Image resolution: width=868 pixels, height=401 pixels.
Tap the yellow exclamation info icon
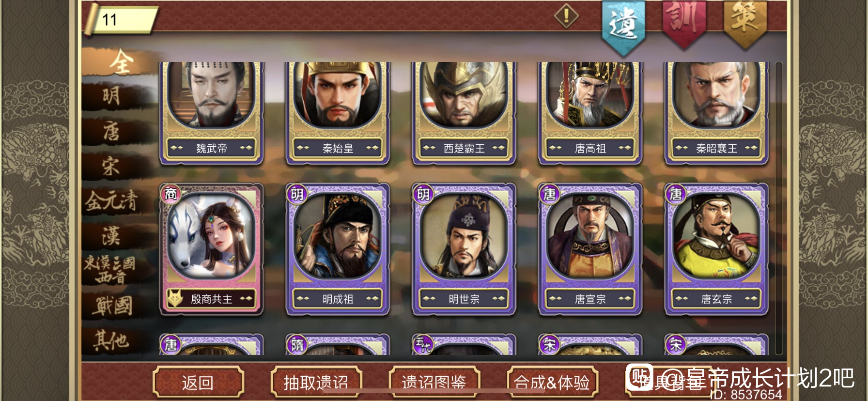click(x=566, y=16)
